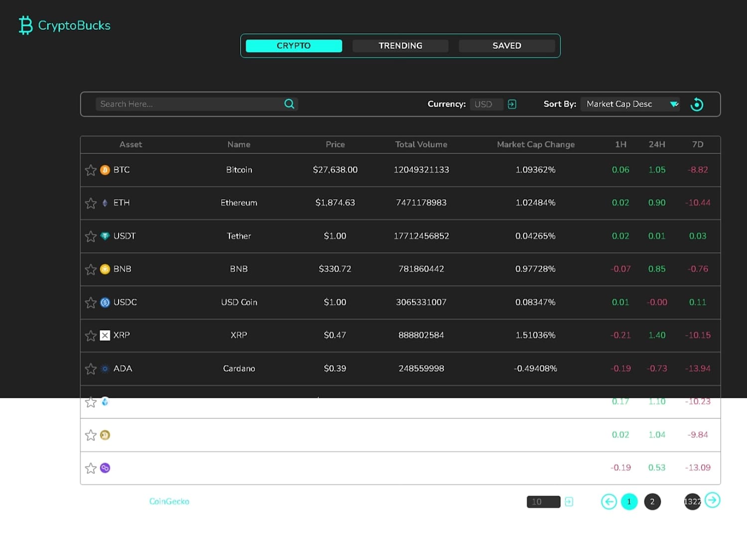The height and width of the screenshot is (560, 747).
Task: Submit per-page count with arrow icon
Action: click(569, 502)
